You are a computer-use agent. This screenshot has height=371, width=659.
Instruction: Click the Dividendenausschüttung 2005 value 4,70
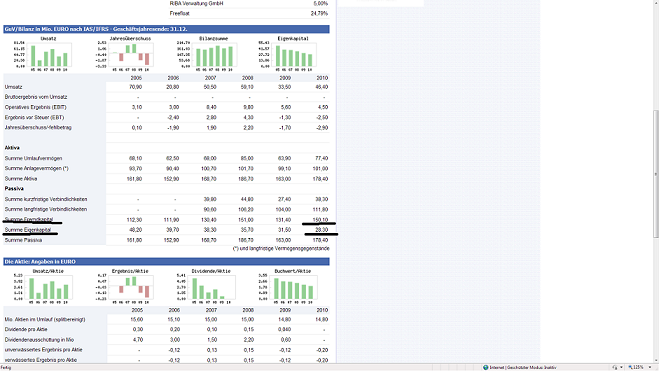point(137,339)
